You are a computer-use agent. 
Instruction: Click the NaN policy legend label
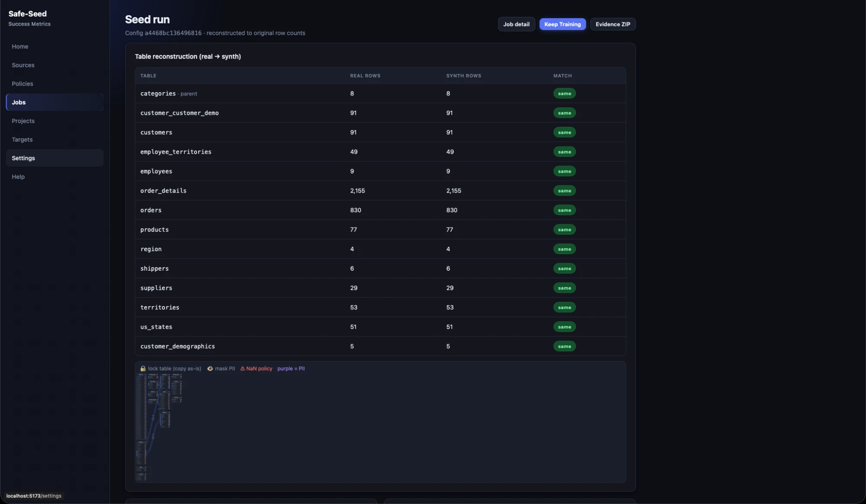259,369
